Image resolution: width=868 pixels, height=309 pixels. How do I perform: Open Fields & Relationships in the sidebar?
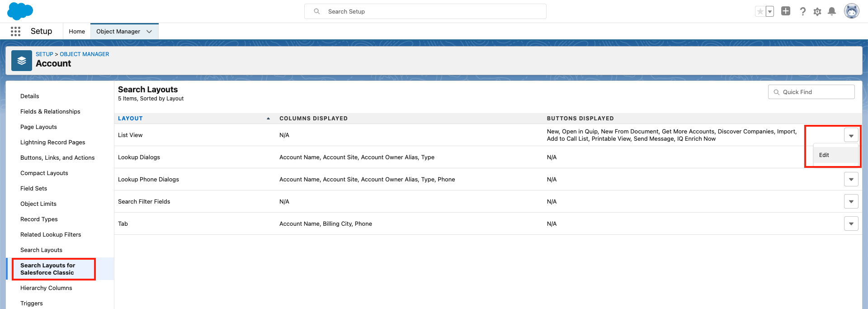pyautogui.click(x=50, y=112)
